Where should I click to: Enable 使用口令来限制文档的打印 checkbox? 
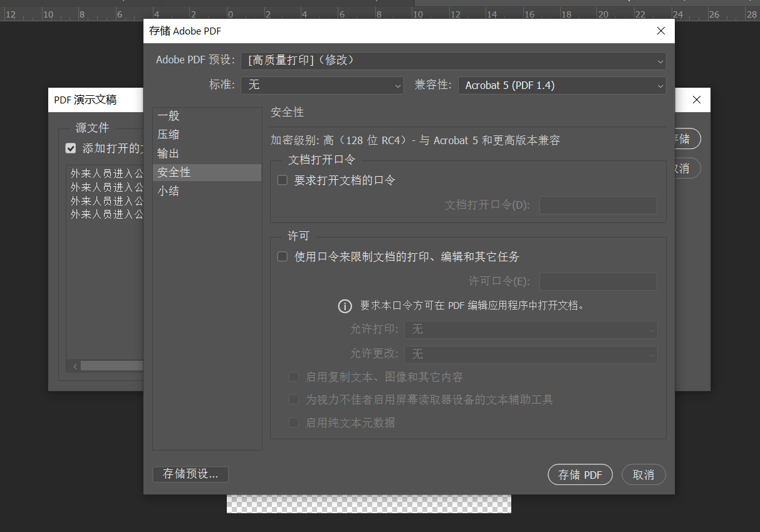click(283, 257)
